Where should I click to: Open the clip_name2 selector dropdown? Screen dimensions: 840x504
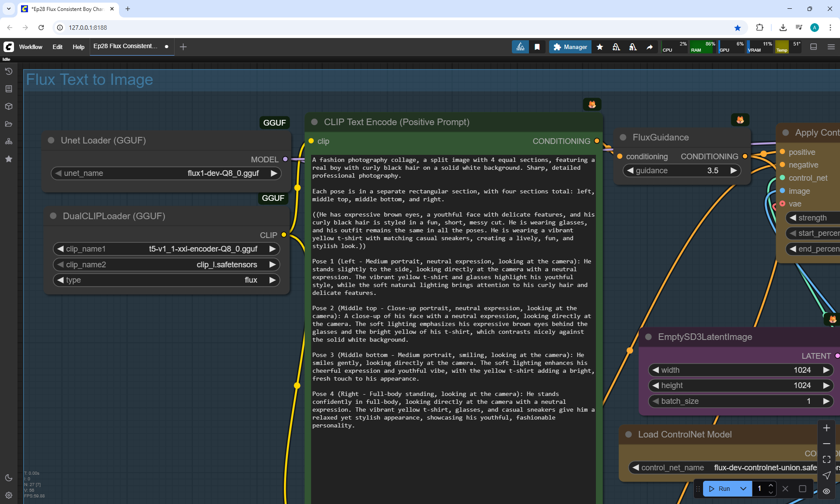[x=166, y=265]
